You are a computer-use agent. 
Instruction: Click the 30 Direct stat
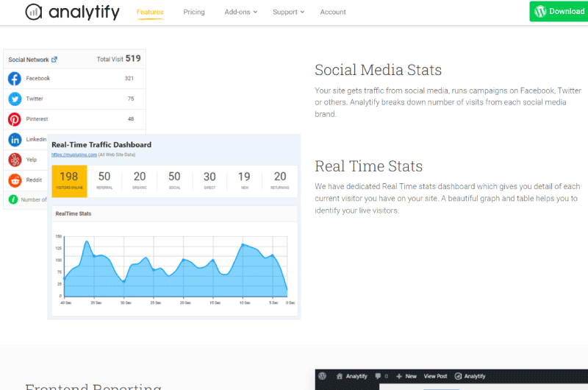click(209, 181)
